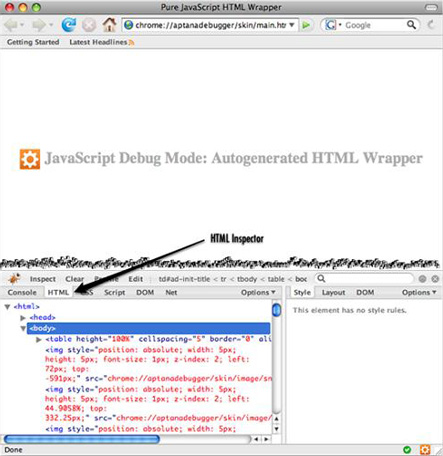The height and width of the screenshot is (456, 443).
Task: Click the Firebug search magnifier icon
Action: point(321,278)
